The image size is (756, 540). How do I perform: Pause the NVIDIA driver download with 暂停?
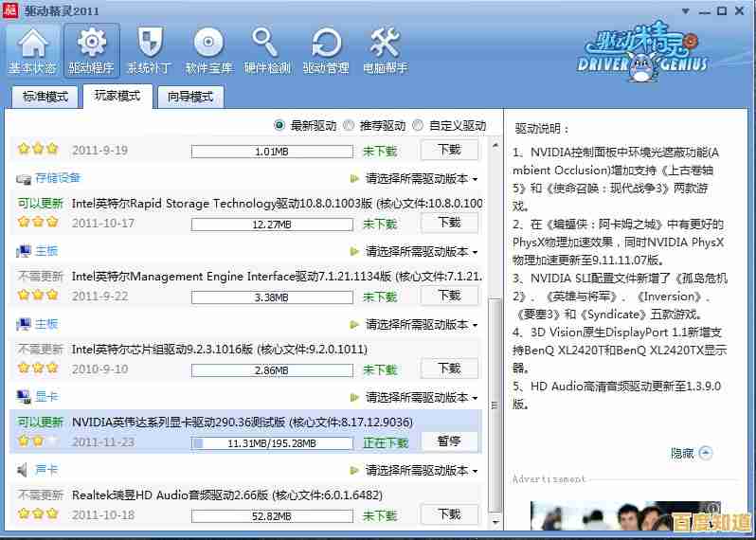click(x=449, y=441)
